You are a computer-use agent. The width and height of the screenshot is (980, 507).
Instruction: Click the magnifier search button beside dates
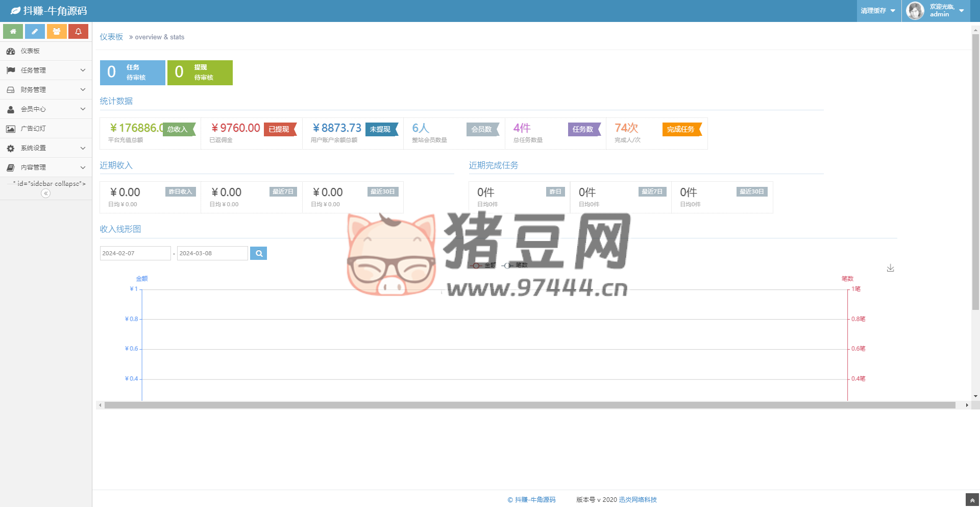point(259,253)
